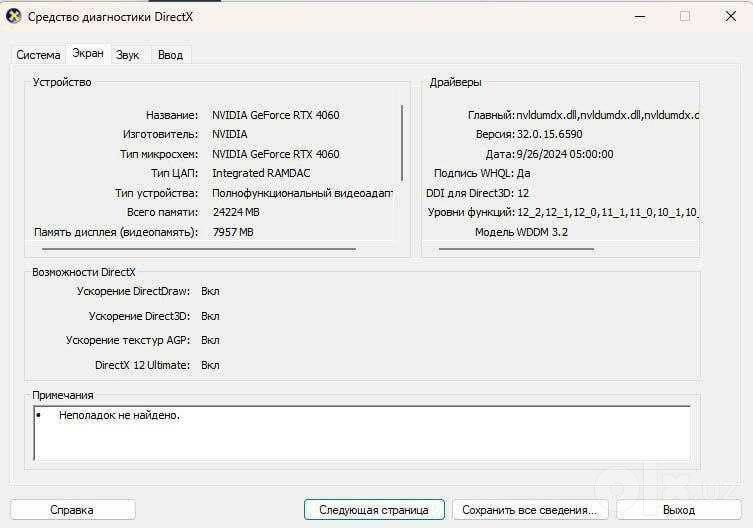This screenshot has height=528, width=753.
Task: Click vertical scrollbar in Устройство panel
Action: tap(402, 143)
